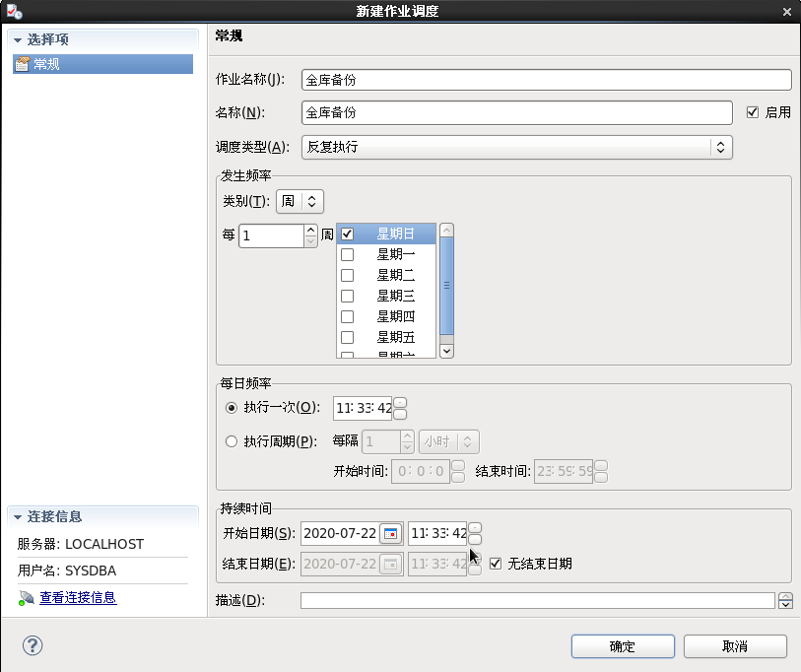Collapse the 选择项 panel header

click(18, 40)
